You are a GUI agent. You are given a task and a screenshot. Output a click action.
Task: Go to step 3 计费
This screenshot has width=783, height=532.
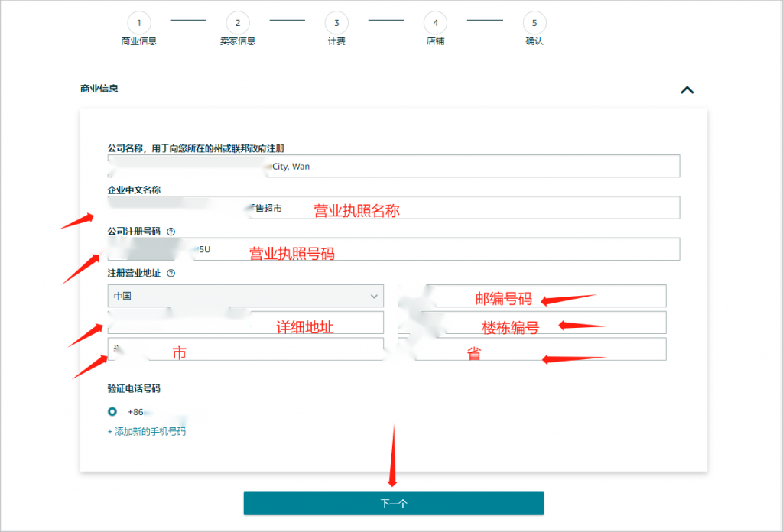[x=336, y=23]
